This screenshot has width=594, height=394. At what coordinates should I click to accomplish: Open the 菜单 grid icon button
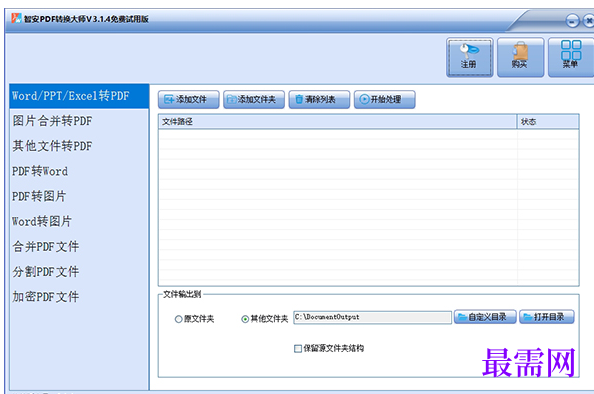pos(571,57)
